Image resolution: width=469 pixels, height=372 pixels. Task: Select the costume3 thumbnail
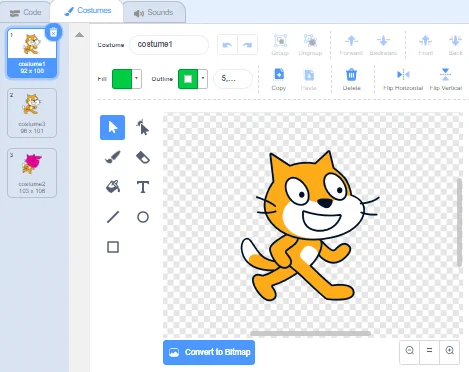click(x=32, y=113)
